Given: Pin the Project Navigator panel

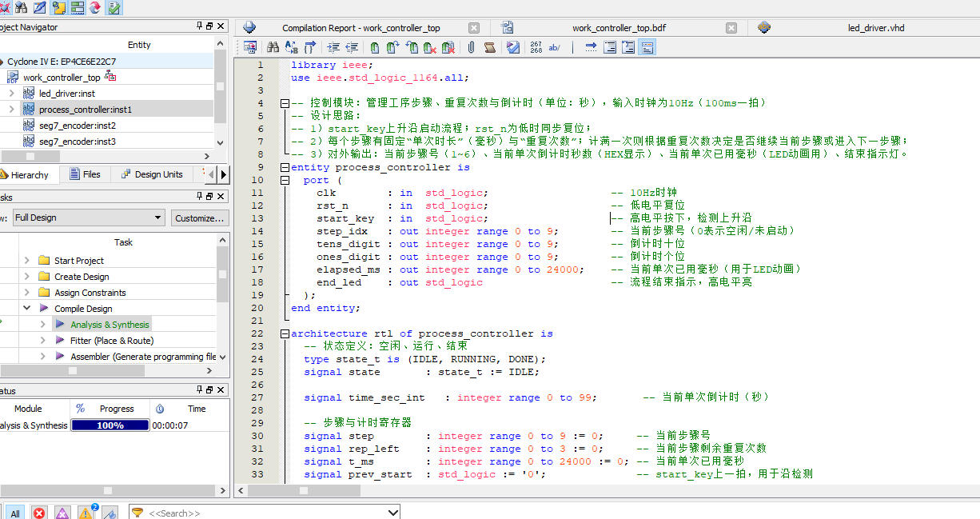Looking at the screenshot, I should 200,26.
